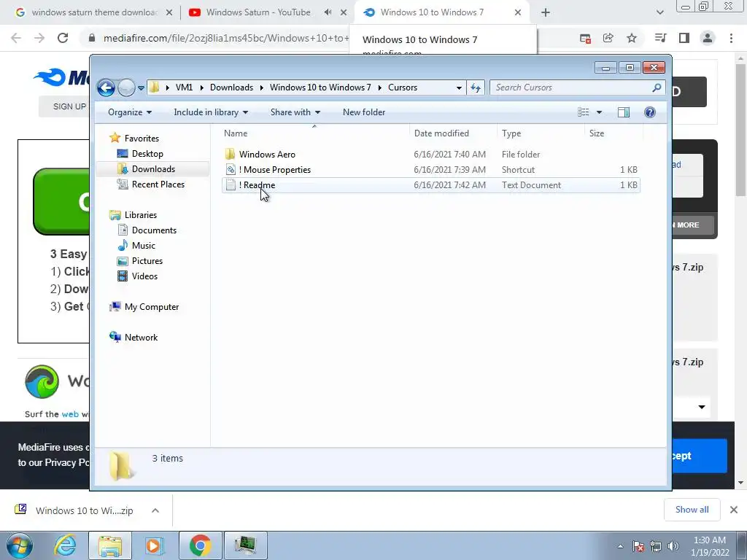Screen dimensions: 747x560
Task: Click My Computer in the navigation pane
Action: click(x=152, y=307)
